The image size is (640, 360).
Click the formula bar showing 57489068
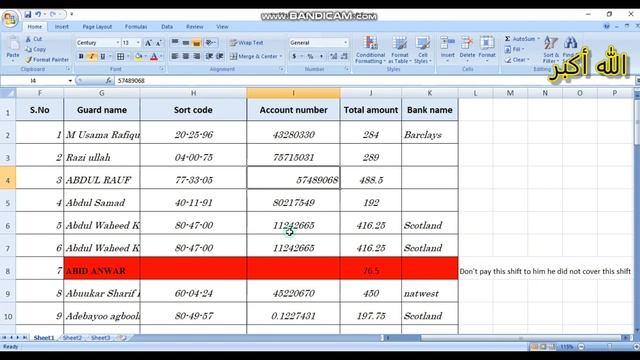click(375, 81)
